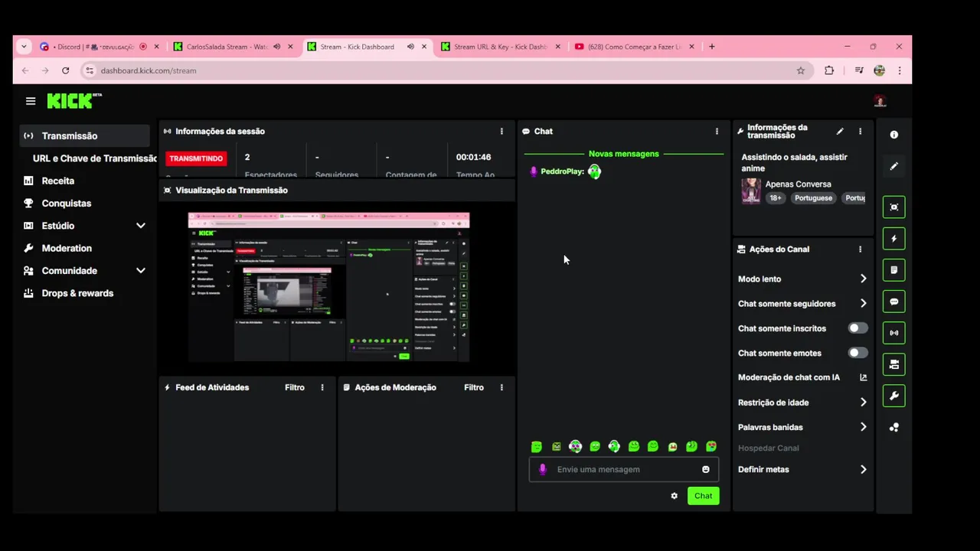Open Modo lento options arrow
The image size is (980, 551).
pyautogui.click(x=863, y=279)
